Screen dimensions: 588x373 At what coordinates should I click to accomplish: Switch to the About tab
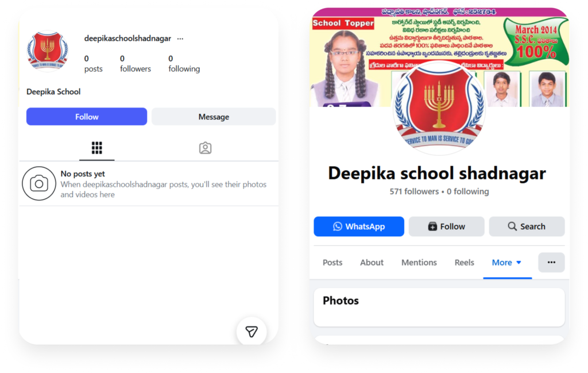[372, 262]
